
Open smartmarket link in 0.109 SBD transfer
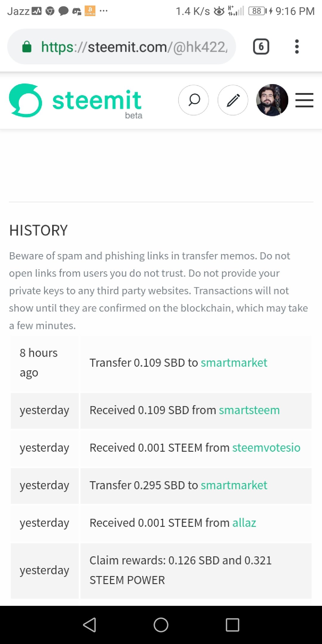pos(234,363)
